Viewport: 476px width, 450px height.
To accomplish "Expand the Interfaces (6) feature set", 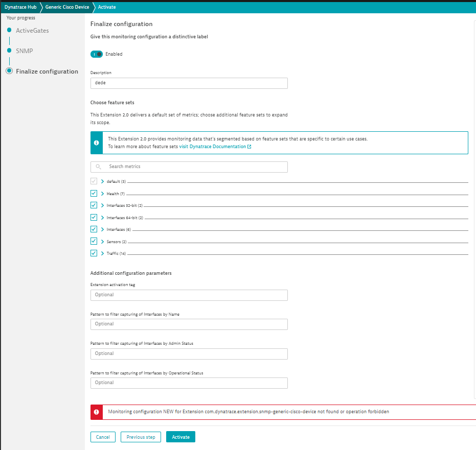I will (x=103, y=229).
